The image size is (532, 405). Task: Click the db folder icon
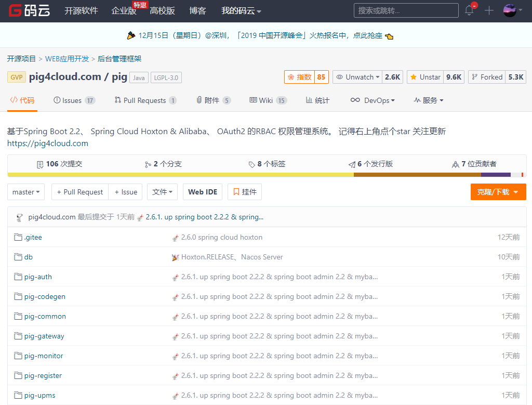point(18,257)
